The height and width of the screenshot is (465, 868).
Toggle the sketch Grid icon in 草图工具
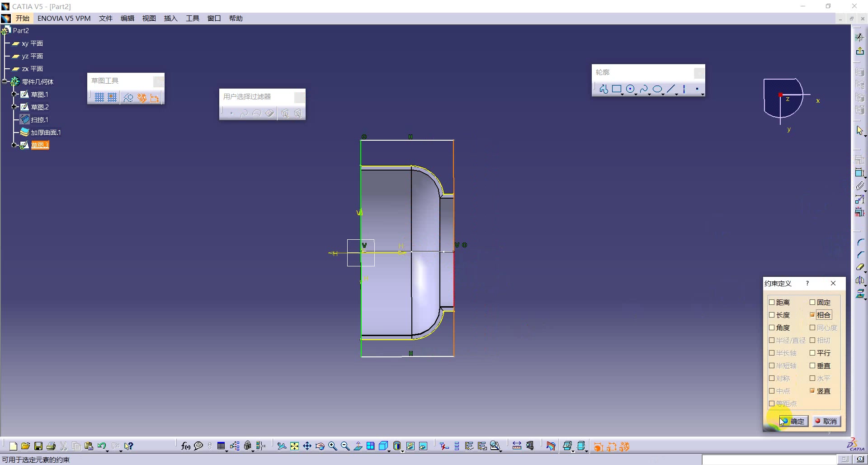(x=99, y=98)
